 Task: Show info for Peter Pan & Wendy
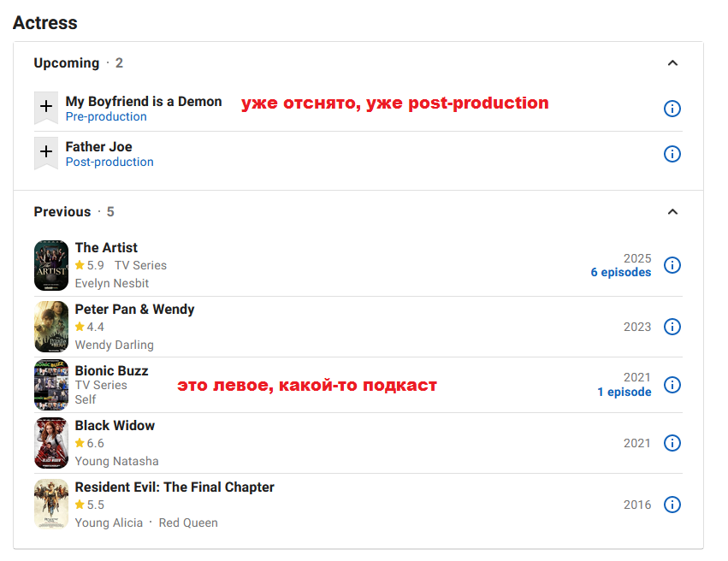(672, 327)
